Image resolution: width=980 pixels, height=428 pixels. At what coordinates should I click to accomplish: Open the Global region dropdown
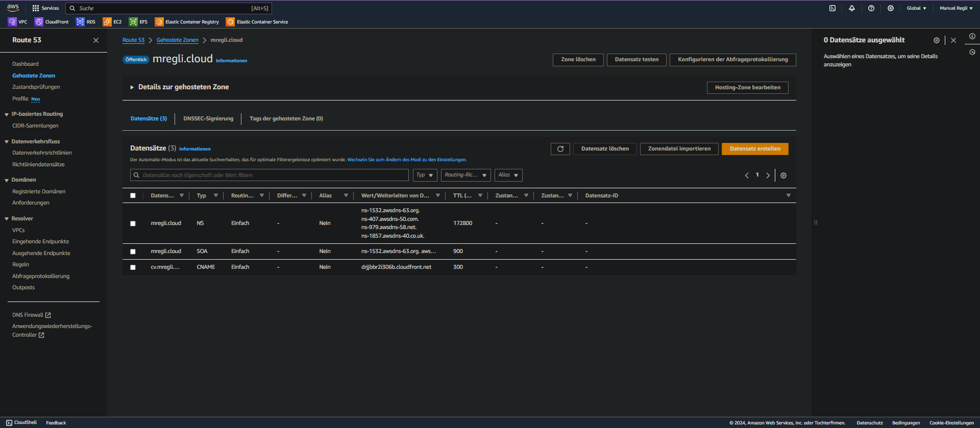916,8
